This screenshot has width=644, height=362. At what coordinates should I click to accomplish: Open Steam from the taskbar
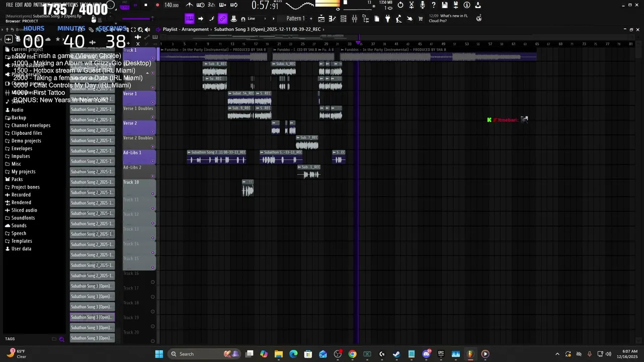pyautogui.click(x=396, y=354)
